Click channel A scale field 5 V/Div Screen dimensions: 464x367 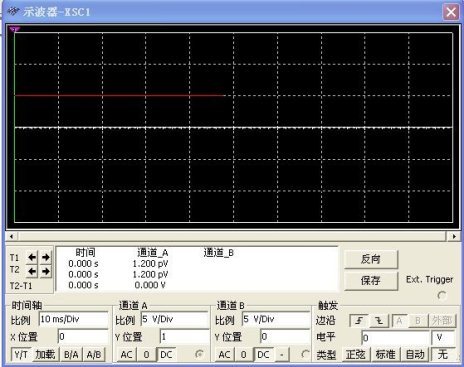coord(175,319)
